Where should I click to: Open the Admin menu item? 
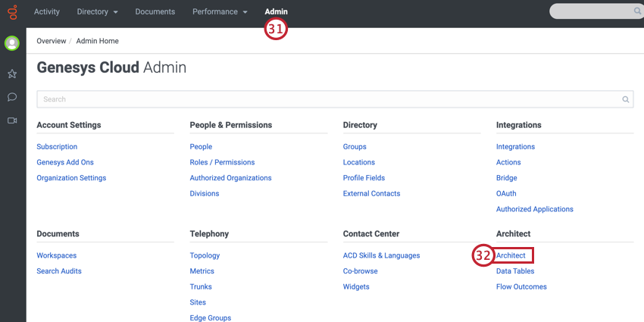pyautogui.click(x=276, y=12)
